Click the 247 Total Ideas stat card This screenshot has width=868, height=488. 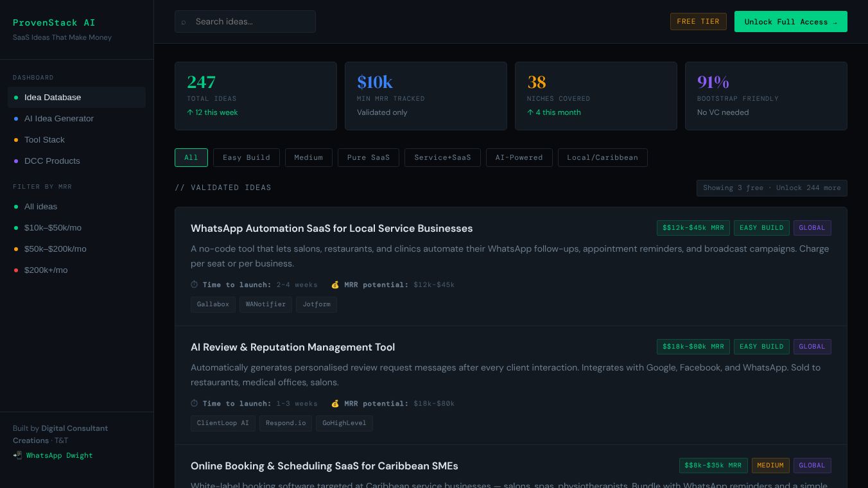pos(256,96)
